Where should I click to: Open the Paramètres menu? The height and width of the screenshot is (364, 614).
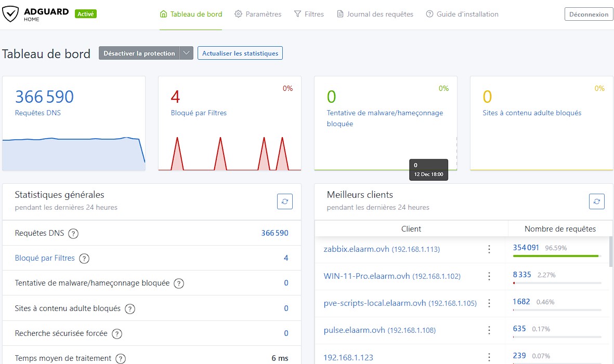[258, 15]
